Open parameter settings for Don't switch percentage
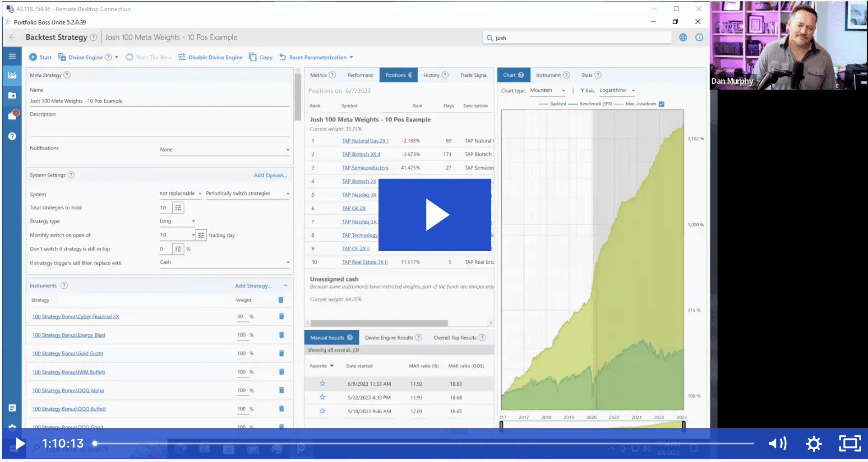Image resolution: width=868 pixels, height=462 pixels. [178, 249]
